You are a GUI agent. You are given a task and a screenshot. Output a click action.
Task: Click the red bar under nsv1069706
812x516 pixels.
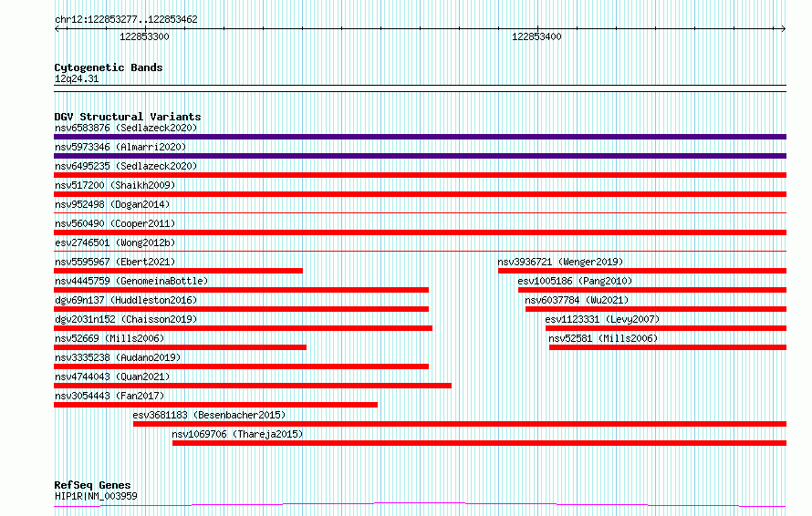coord(480,443)
